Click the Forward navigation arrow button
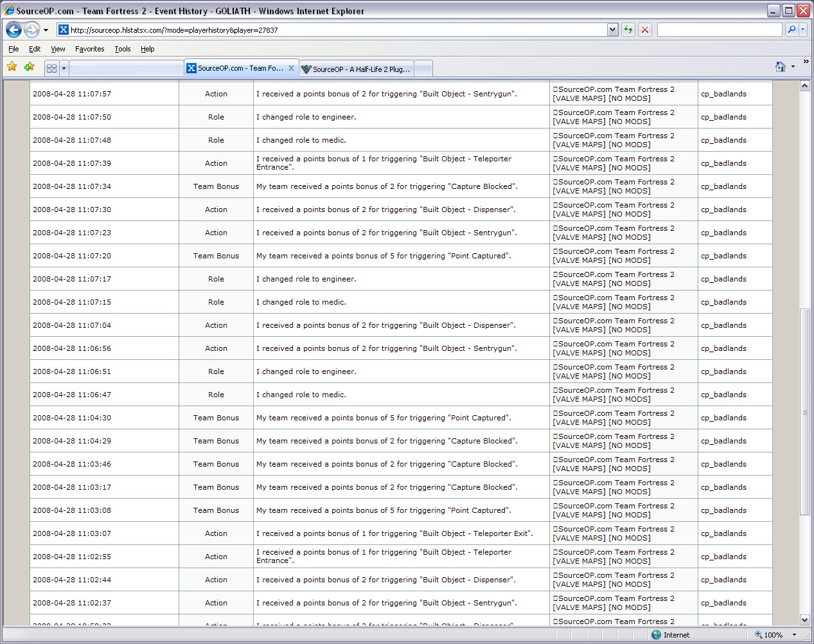814x644 pixels. point(31,30)
